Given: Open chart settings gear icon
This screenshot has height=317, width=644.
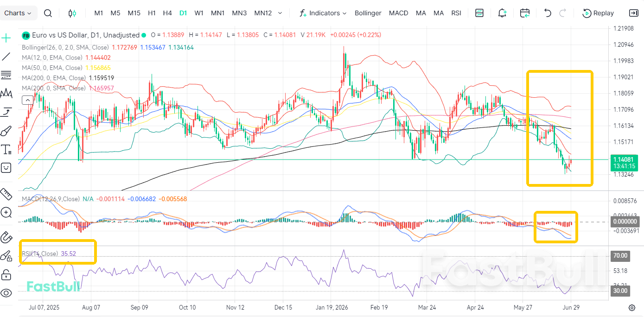Looking at the screenshot, I should pos(631,307).
